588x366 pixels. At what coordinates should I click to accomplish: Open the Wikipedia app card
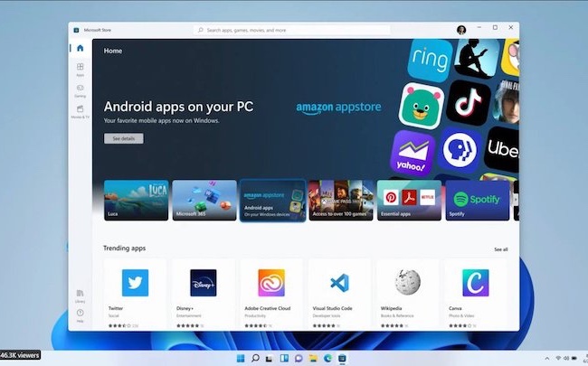(408, 294)
